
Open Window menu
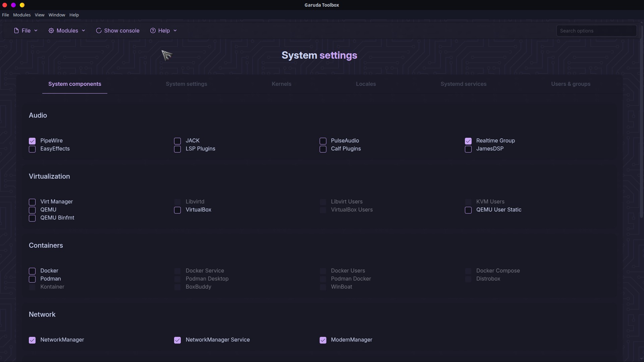(x=57, y=15)
